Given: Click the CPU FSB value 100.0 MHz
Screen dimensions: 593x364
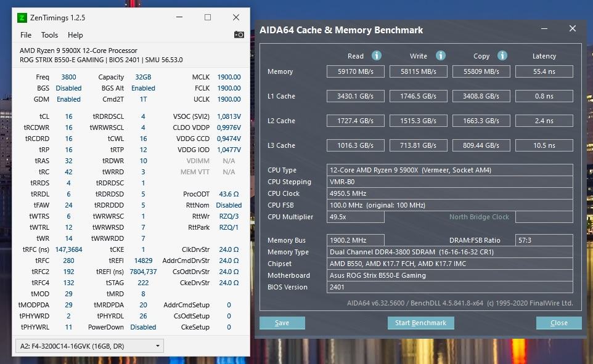Looking at the screenshot, I should (449, 205).
